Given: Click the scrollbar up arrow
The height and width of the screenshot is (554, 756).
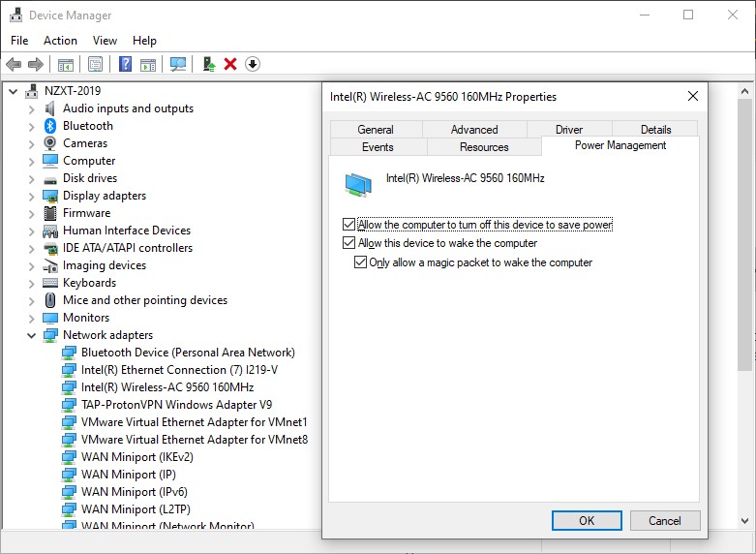Looking at the screenshot, I should (x=744, y=91).
